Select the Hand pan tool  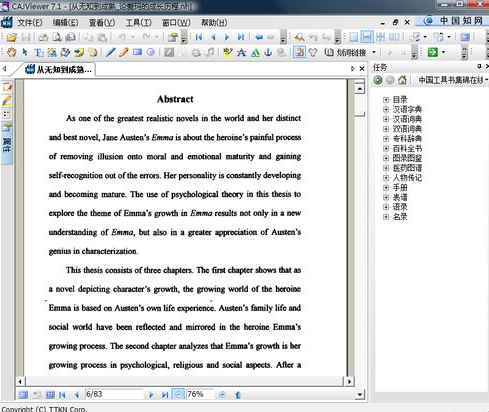point(11,53)
